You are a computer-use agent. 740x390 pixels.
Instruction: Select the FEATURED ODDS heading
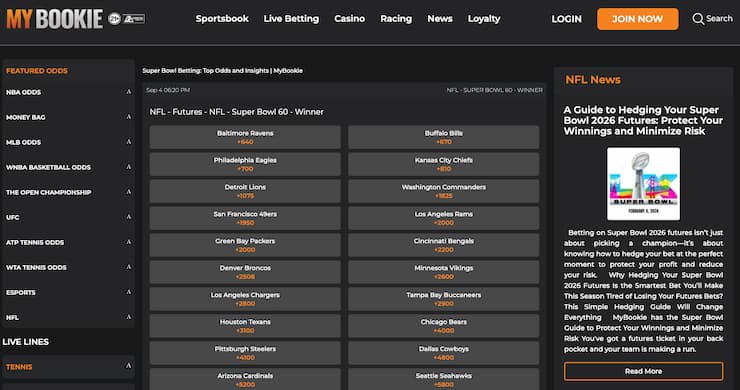click(x=37, y=71)
